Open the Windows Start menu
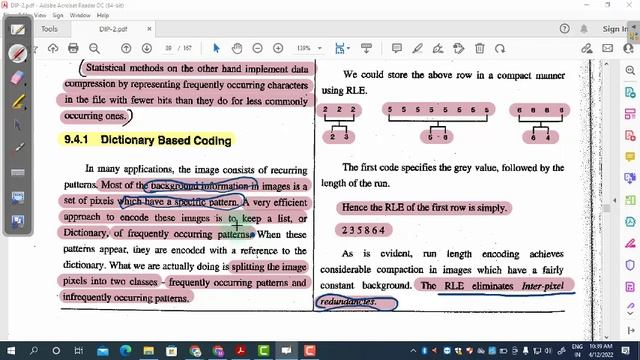The height and width of the screenshot is (360, 640). tap(11, 351)
